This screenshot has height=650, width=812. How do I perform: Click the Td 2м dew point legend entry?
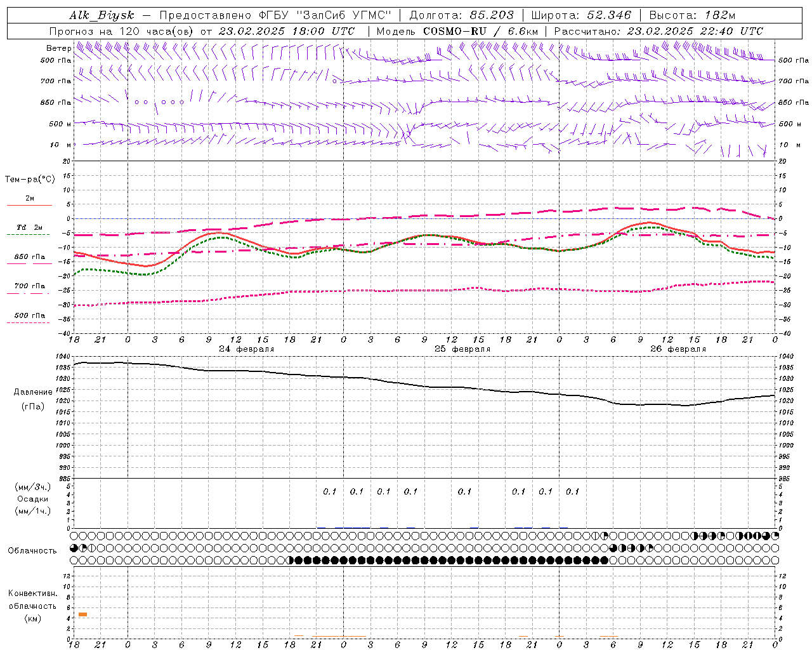tap(29, 227)
